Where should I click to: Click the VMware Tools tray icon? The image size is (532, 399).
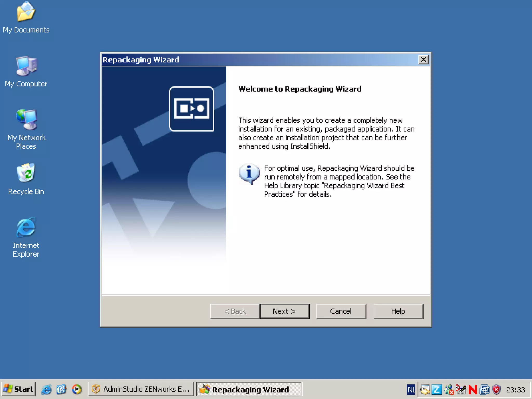click(x=484, y=389)
